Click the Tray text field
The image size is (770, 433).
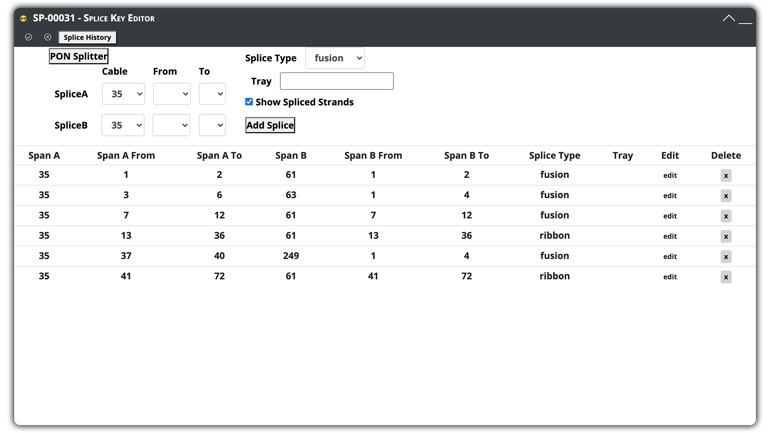tap(337, 81)
